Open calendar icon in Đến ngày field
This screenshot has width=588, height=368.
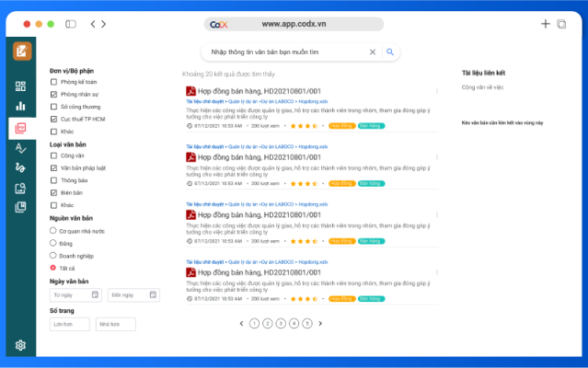(x=153, y=295)
